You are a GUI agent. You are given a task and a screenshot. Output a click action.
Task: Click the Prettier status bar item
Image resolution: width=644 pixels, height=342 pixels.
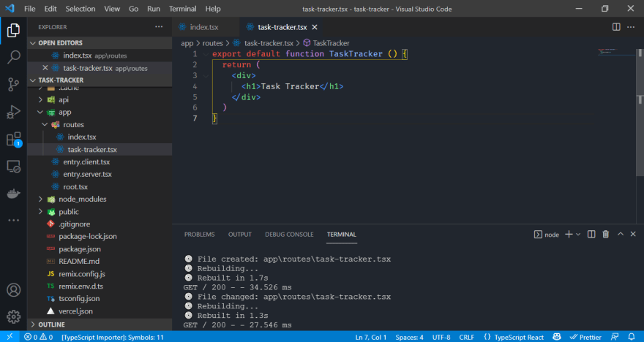(x=586, y=337)
